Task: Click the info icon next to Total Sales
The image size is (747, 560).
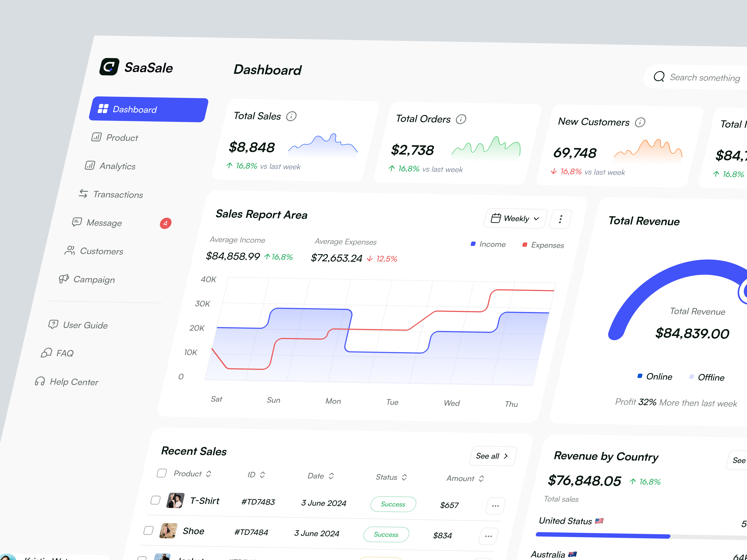Action: click(291, 116)
